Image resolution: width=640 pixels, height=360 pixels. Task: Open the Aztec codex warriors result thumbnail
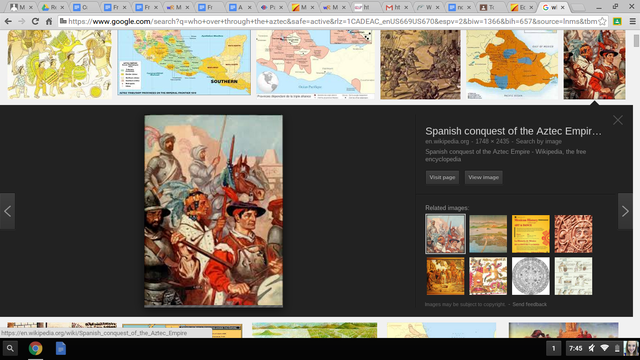click(x=60, y=64)
